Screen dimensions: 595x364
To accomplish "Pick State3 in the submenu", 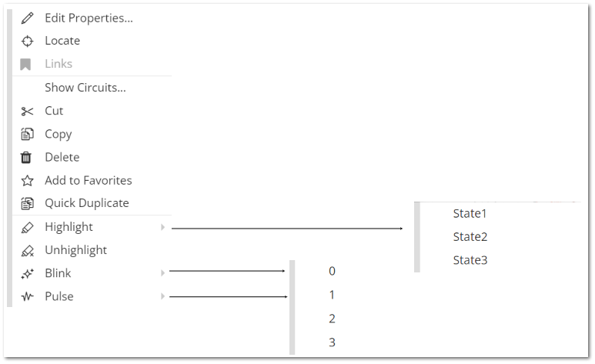I will coord(470,260).
